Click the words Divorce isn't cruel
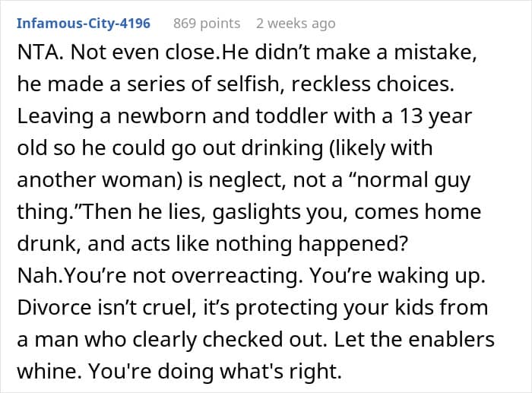 (107, 307)
